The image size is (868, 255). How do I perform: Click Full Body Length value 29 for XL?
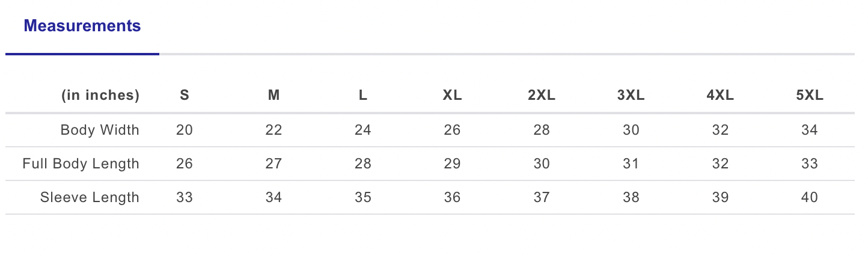click(x=452, y=164)
